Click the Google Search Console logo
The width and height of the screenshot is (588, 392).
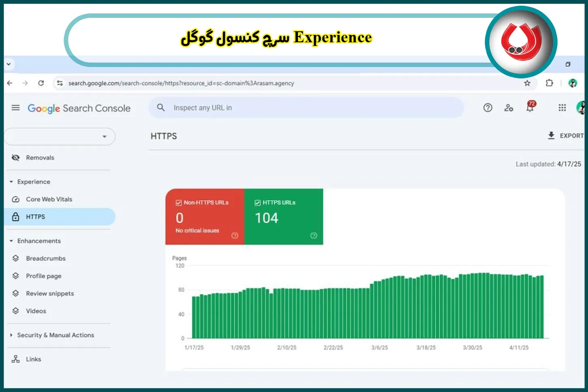pos(79,108)
